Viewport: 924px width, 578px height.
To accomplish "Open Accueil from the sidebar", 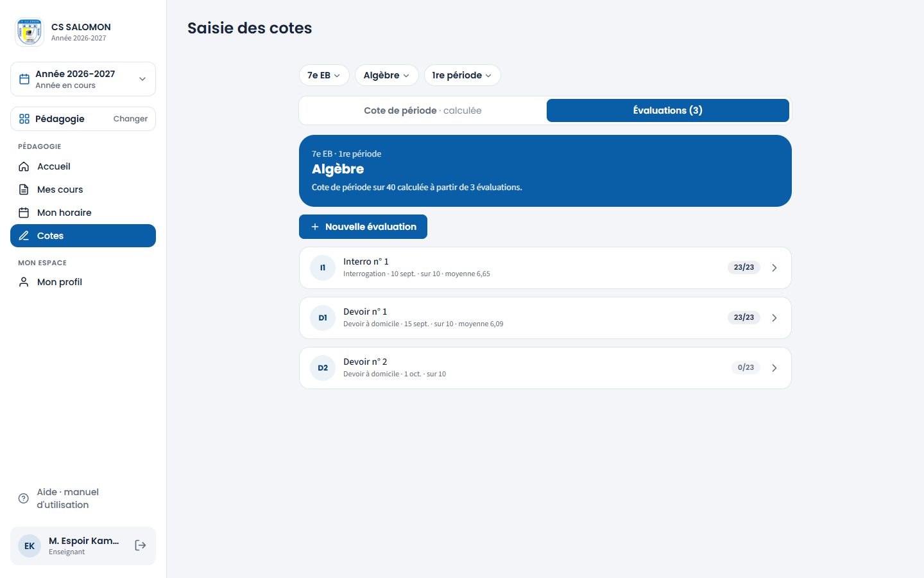I will 83,166.
